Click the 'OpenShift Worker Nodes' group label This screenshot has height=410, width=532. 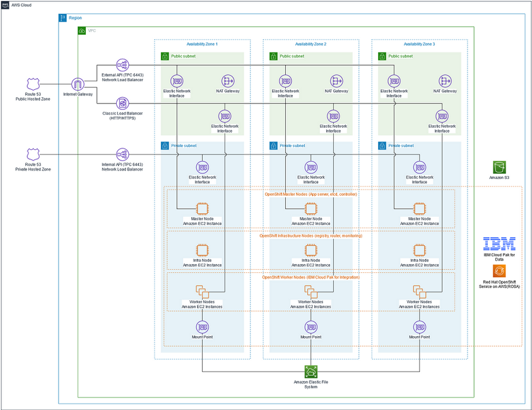point(310,277)
